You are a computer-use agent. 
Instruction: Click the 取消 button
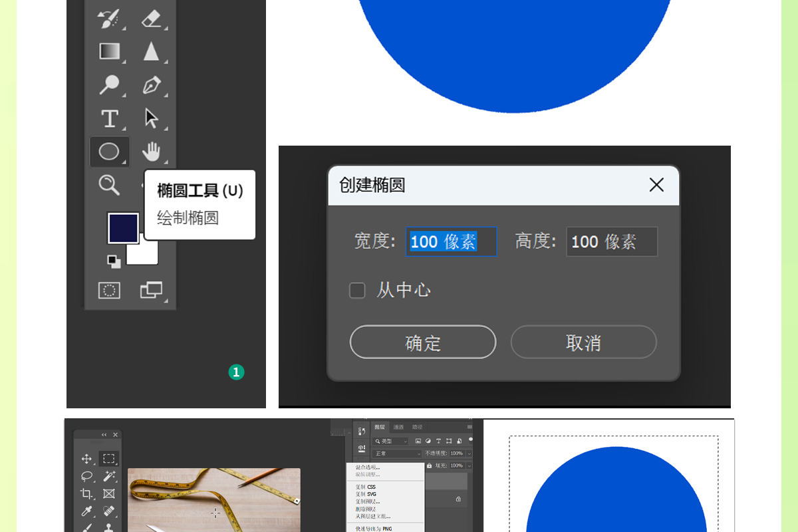coord(583,342)
